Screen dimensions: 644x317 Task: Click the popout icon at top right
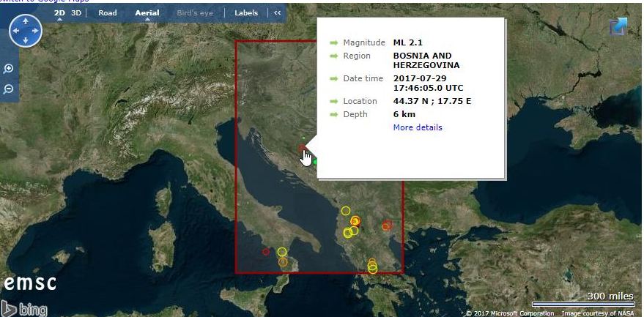618,27
